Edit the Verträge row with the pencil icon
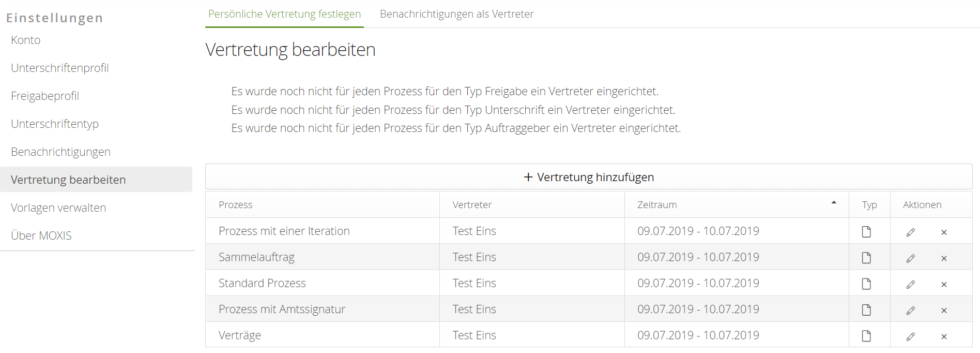 (911, 335)
